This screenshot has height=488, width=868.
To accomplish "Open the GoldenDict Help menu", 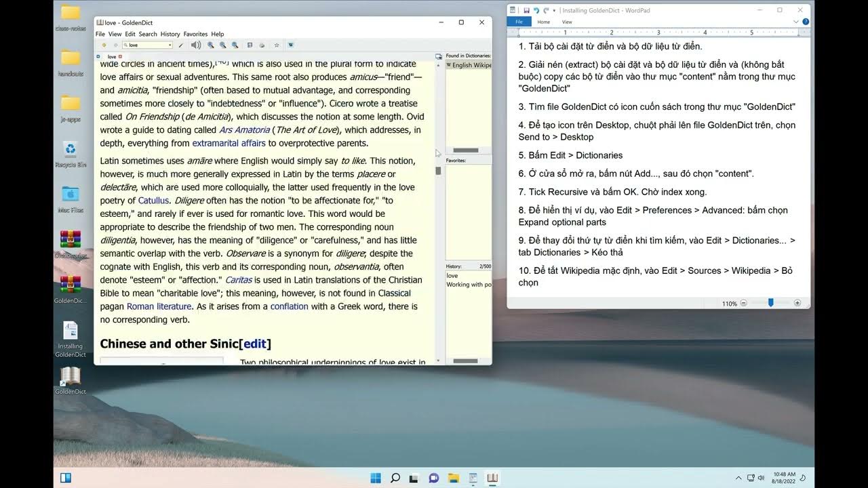I will click(218, 34).
